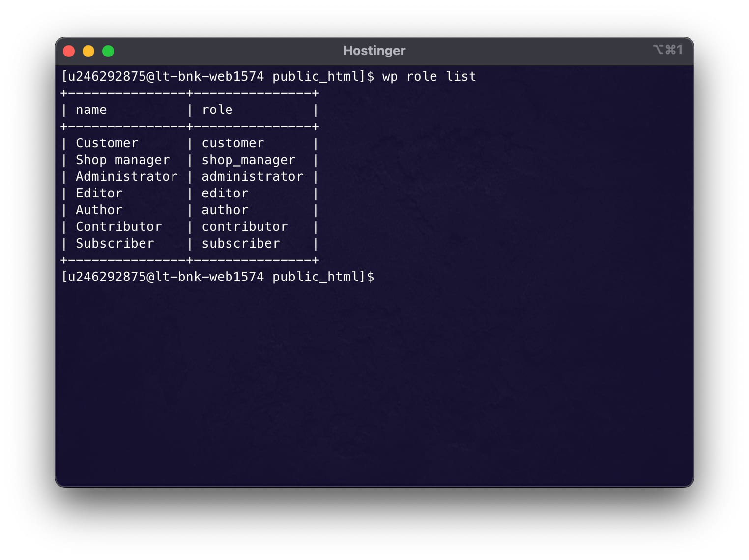Click the yellow minimize window button
Screen dimensions: 749x560
tap(88, 51)
